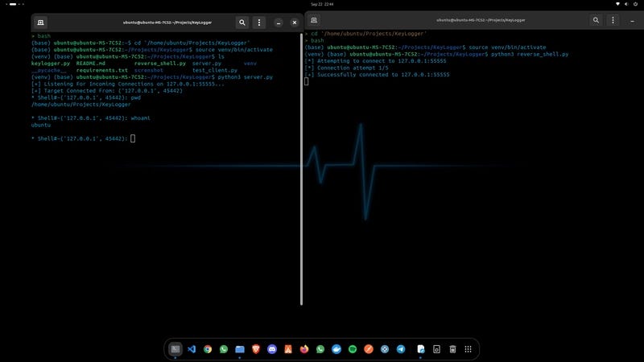Click 'Target Connected From' line

click(x=107, y=91)
